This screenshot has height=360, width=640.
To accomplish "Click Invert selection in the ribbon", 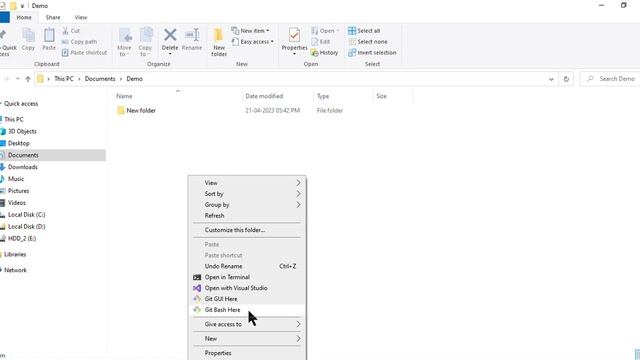I will tap(372, 53).
